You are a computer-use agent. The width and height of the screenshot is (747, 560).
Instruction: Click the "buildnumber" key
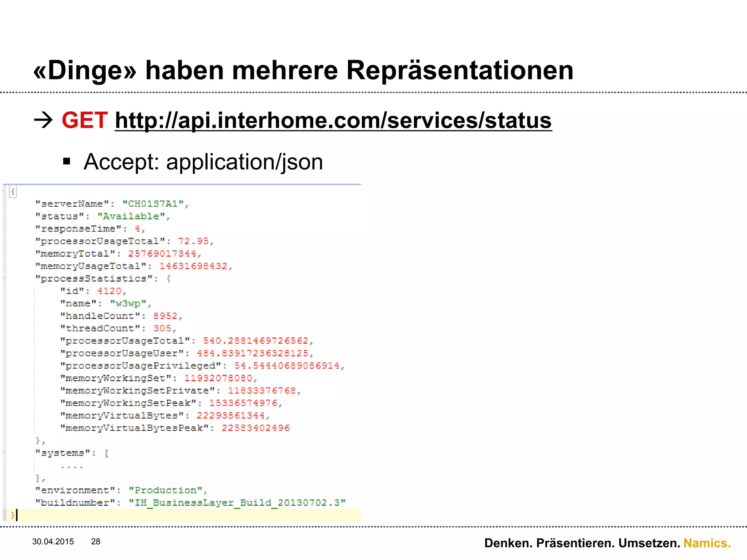(x=75, y=502)
